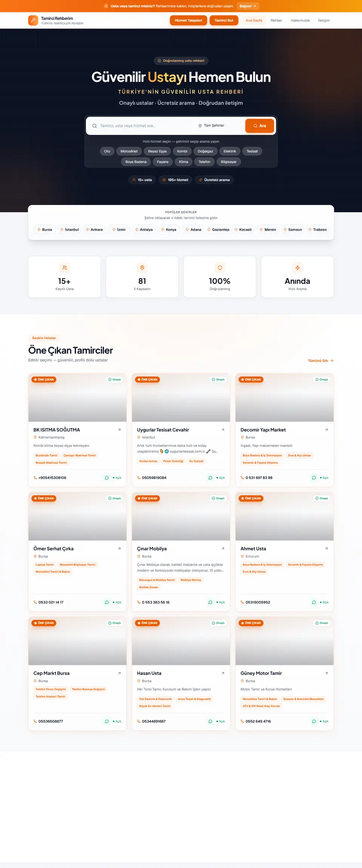Click the orange Ara search button

(x=259, y=126)
